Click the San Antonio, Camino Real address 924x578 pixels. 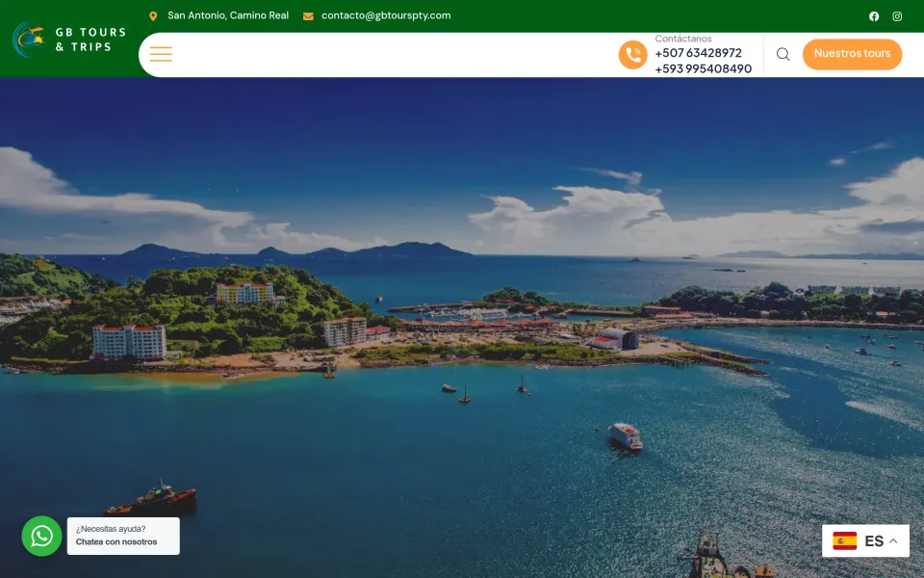click(228, 16)
